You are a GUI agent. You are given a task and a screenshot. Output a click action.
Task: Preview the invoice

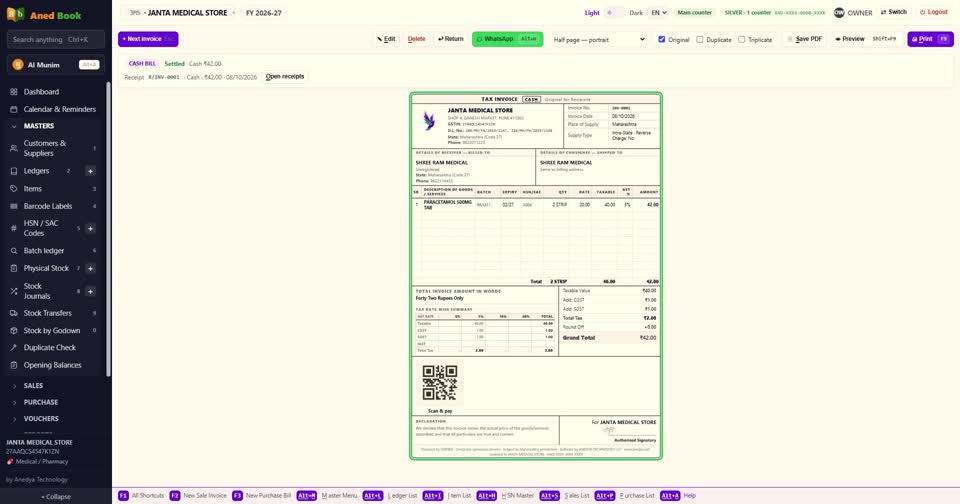(866, 39)
